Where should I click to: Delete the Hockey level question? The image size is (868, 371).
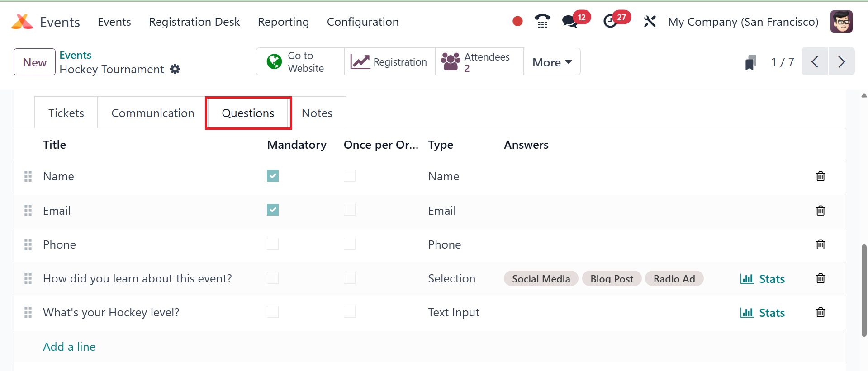click(x=820, y=312)
